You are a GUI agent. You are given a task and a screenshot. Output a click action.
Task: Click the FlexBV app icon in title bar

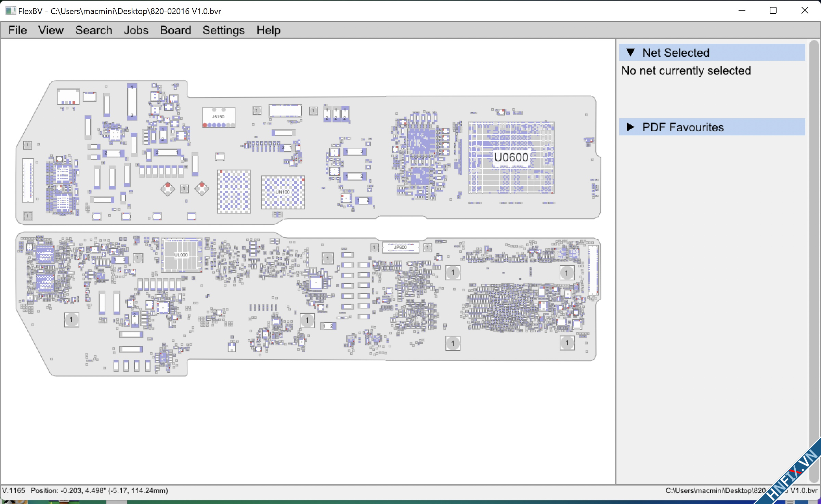pos(10,11)
